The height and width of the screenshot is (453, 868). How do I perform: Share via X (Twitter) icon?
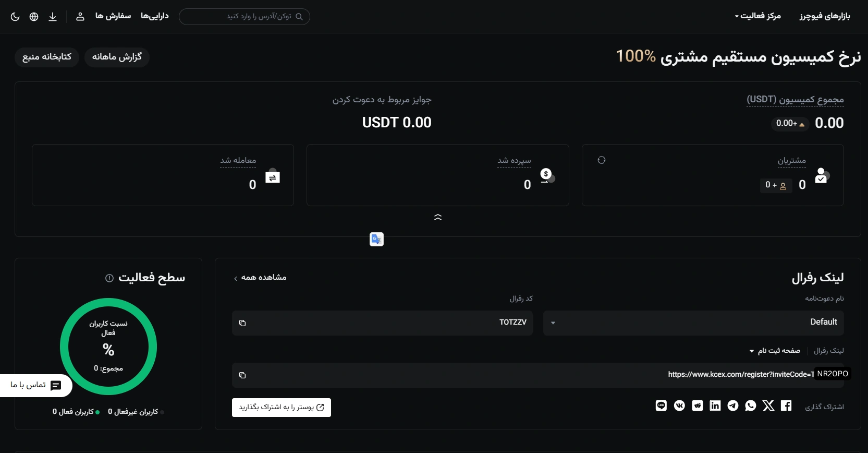pos(768,406)
